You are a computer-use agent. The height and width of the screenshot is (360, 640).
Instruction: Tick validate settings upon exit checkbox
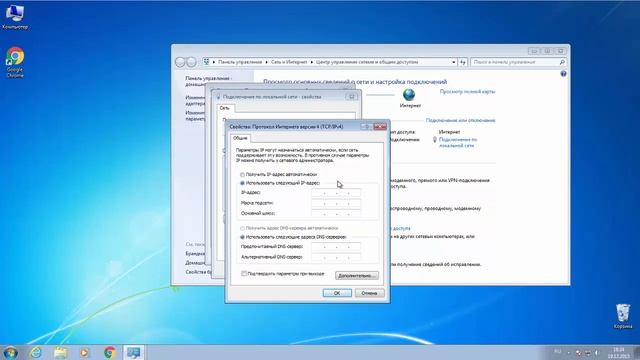(244, 274)
